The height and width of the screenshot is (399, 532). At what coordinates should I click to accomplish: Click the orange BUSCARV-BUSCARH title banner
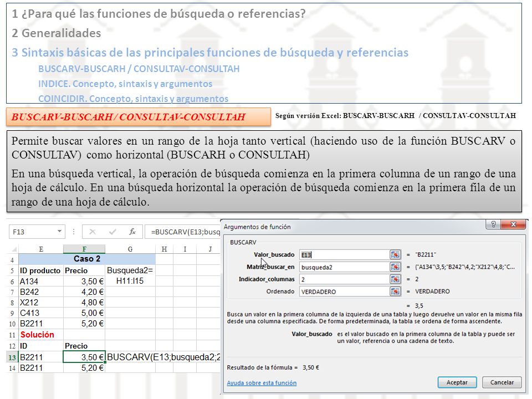pos(139,117)
